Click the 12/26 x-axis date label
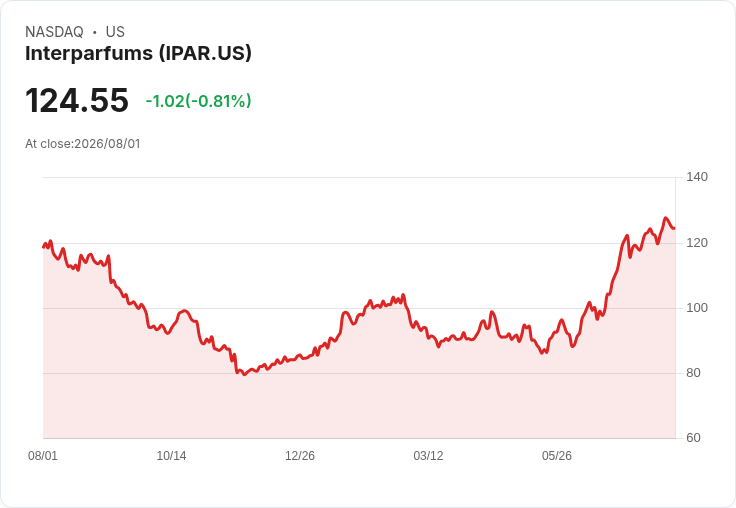 click(x=300, y=456)
